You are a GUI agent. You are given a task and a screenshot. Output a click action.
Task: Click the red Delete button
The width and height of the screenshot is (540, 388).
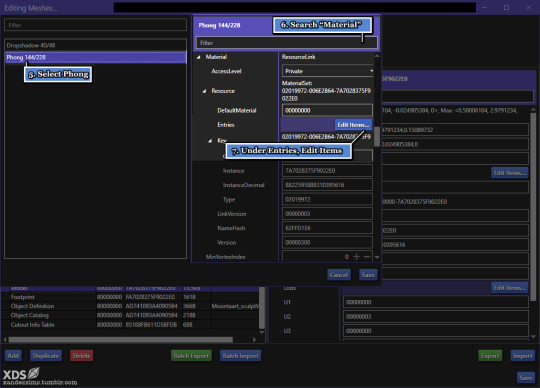coord(82,356)
